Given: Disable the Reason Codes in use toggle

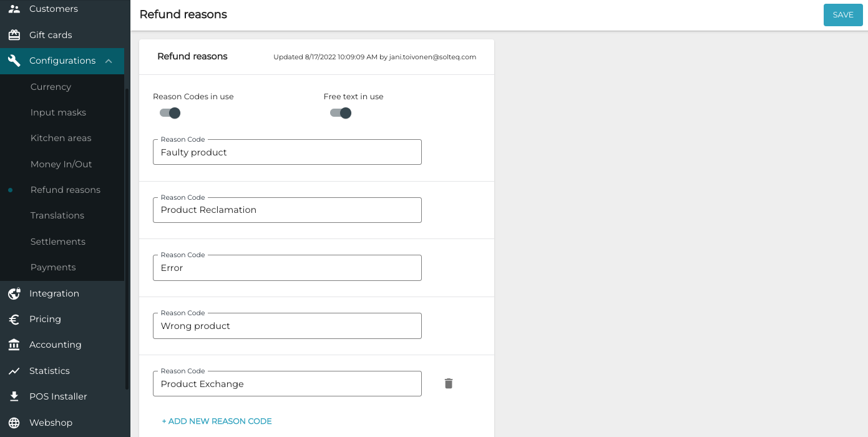Looking at the screenshot, I should [169, 113].
